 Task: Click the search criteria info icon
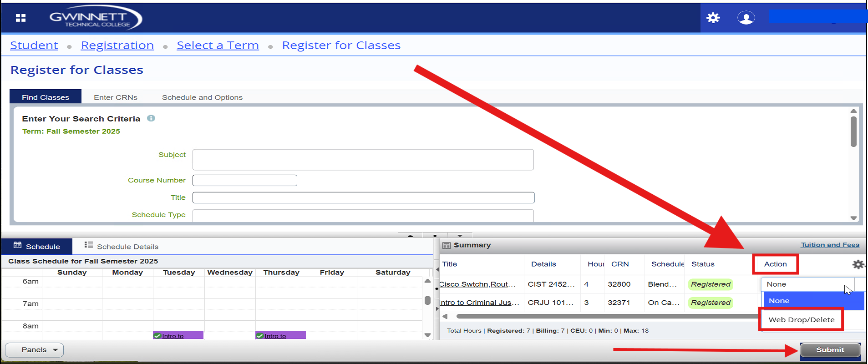(x=151, y=118)
